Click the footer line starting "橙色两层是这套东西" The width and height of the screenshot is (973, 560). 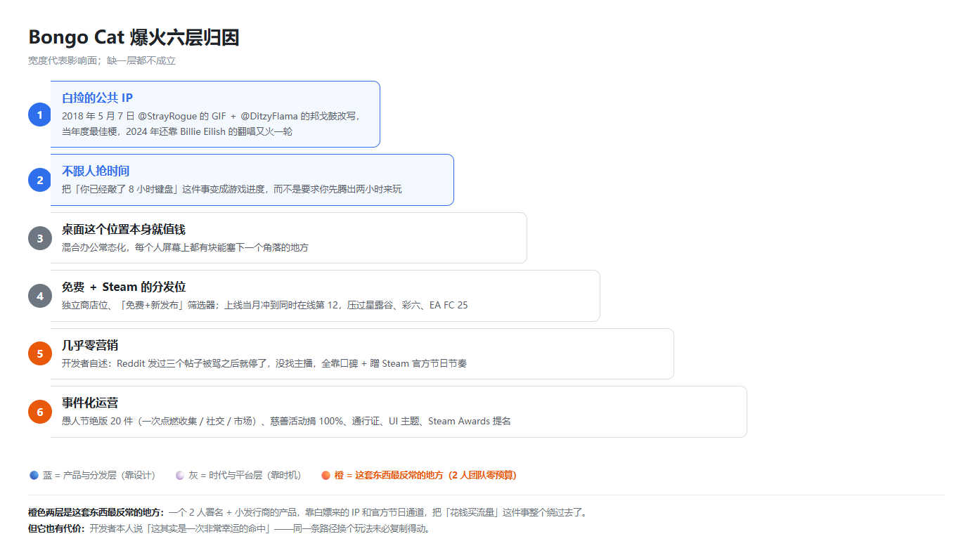[x=307, y=512]
